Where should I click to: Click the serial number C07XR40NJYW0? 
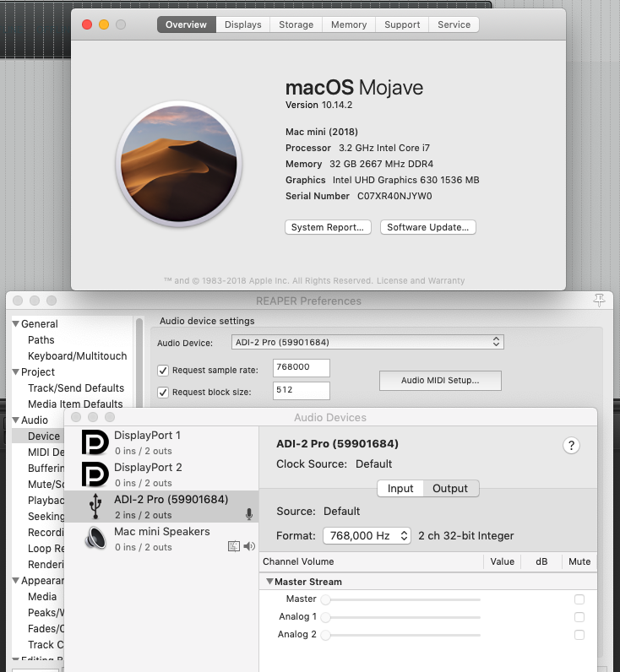[x=394, y=196]
